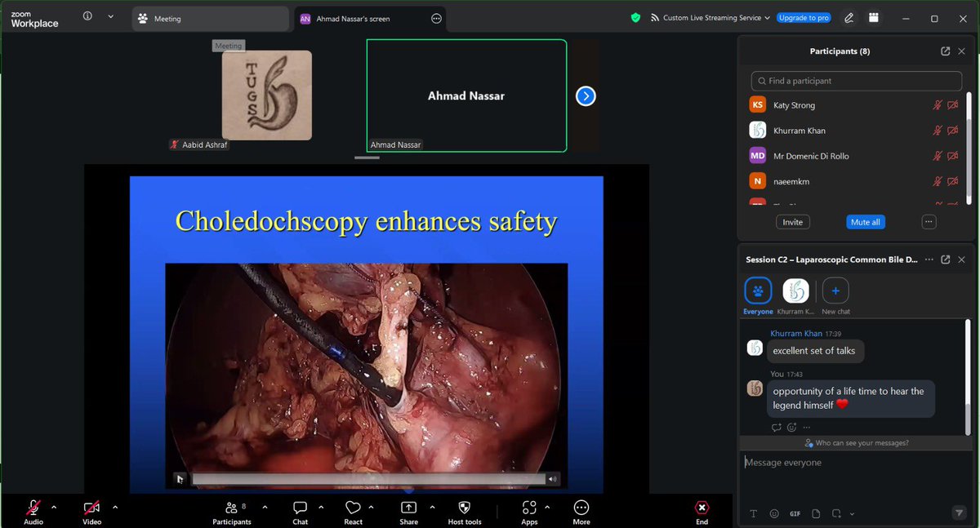Expand video options chevron beside Video
This screenshot has width=980, height=528.
coord(114,507)
